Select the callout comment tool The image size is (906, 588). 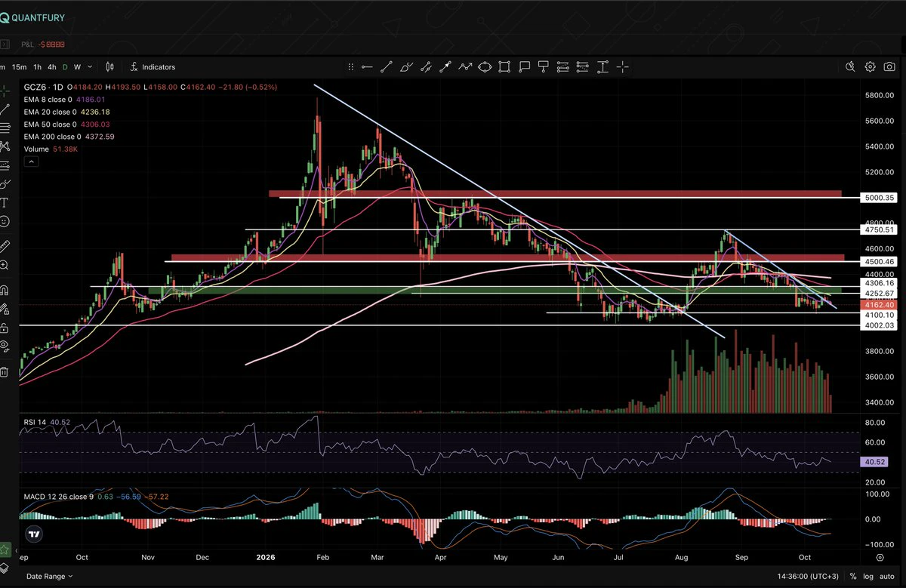coord(525,67)
